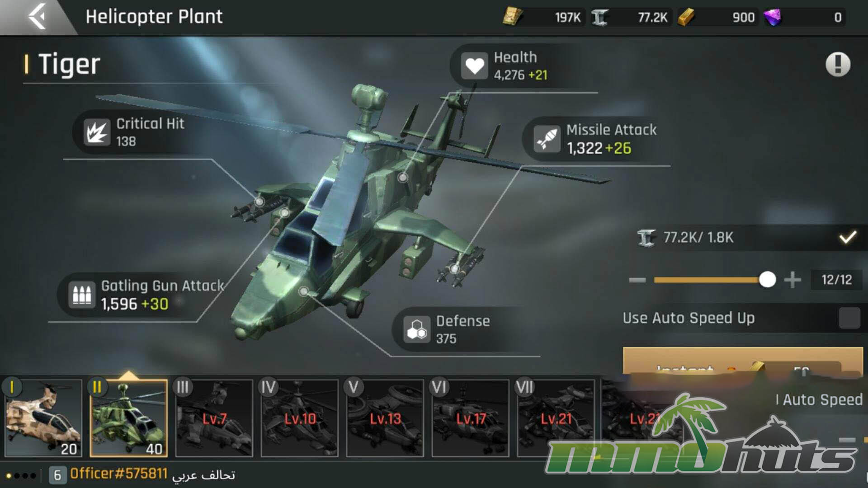The width and height of the screenshot is (868, 488).
Task: Increase quantity with the plus button
Action: pyautogui.click(x=793, y=280)
